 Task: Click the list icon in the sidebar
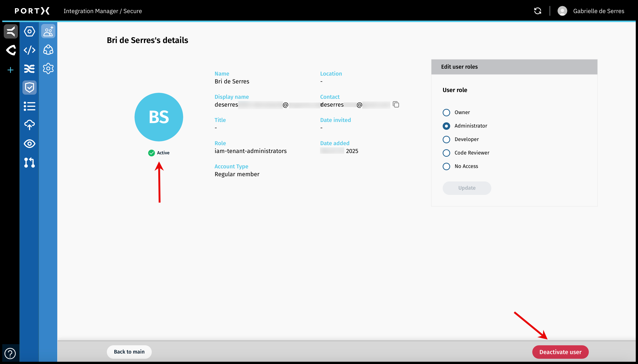[x=30, y=106]
